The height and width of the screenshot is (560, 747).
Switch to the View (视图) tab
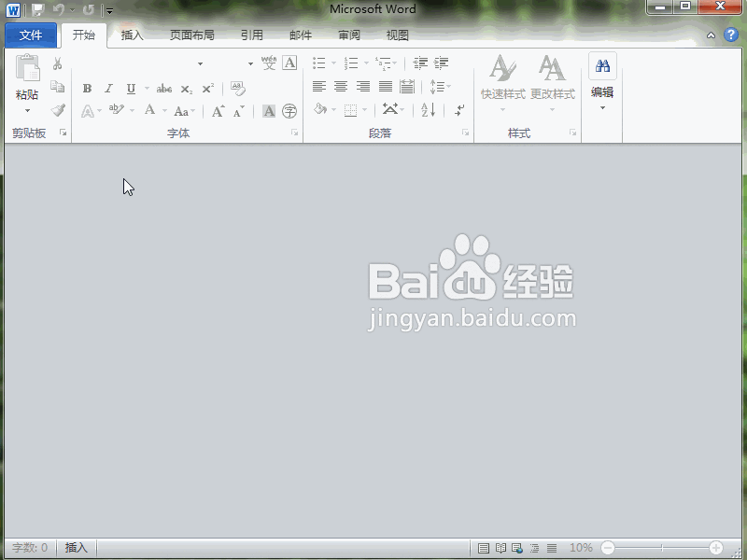398,35
